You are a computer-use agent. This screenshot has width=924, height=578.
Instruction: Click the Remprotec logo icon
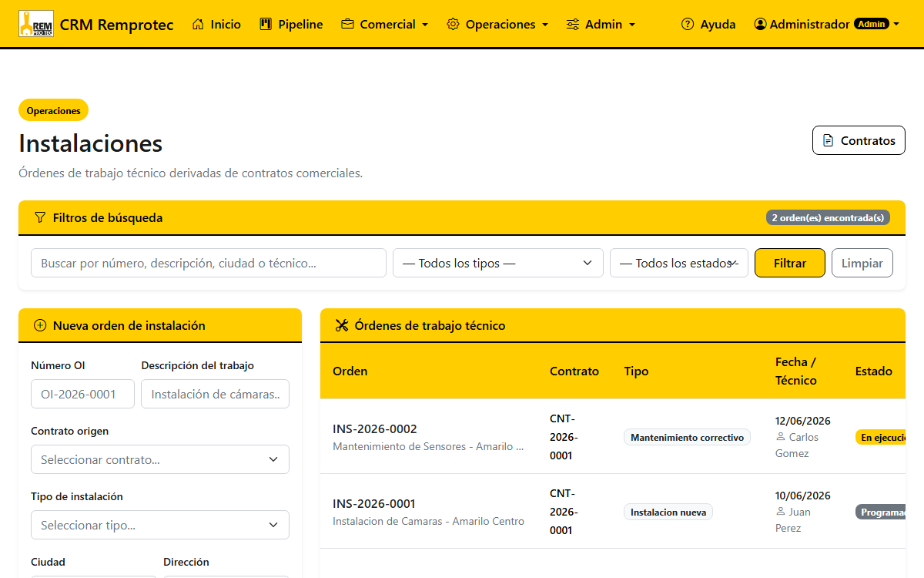point(35,24)
